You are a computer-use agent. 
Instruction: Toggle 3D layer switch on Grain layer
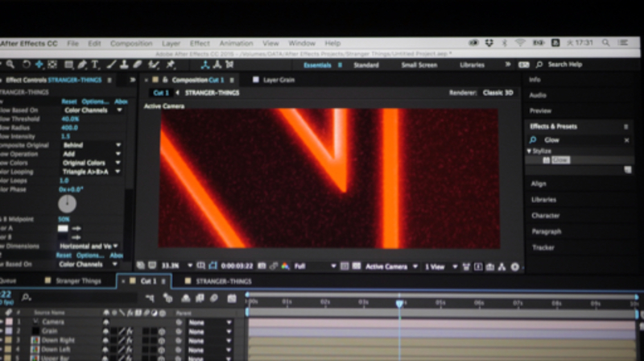point(162,331)
